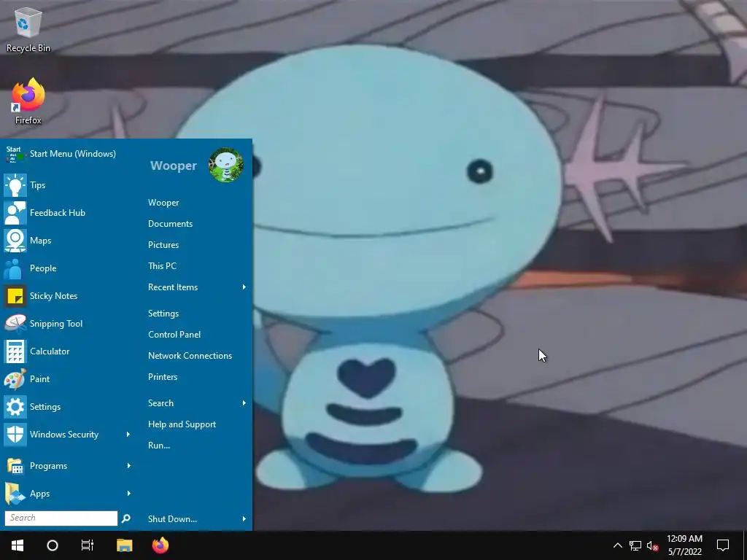Expand the Recent Items submenu arrow
The image size is (747, 560).
pos(244,287)
